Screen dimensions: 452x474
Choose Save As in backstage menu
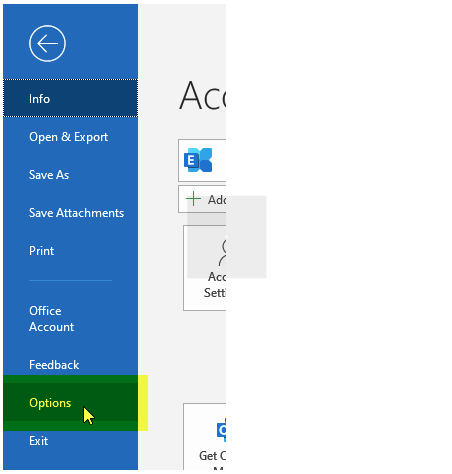coord(70,175)
